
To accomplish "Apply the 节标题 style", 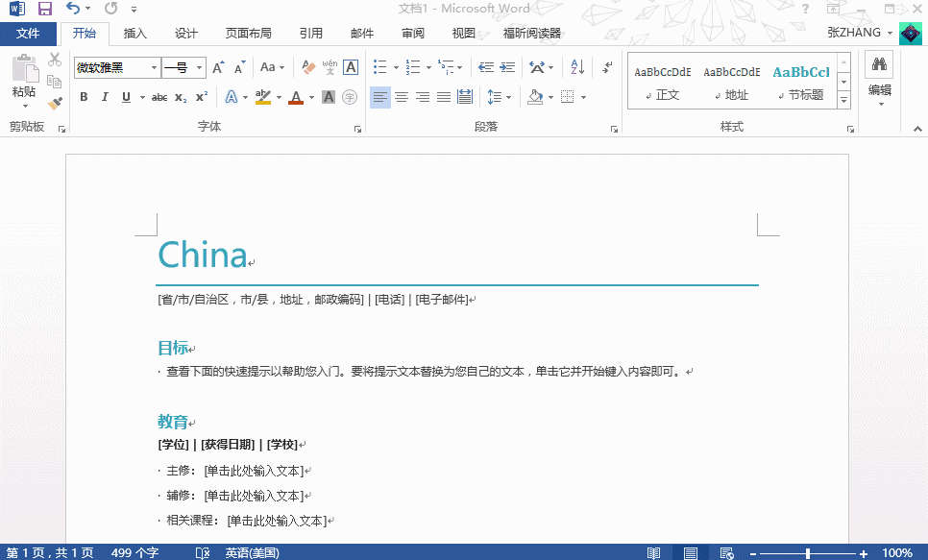I will coord(801,82).
